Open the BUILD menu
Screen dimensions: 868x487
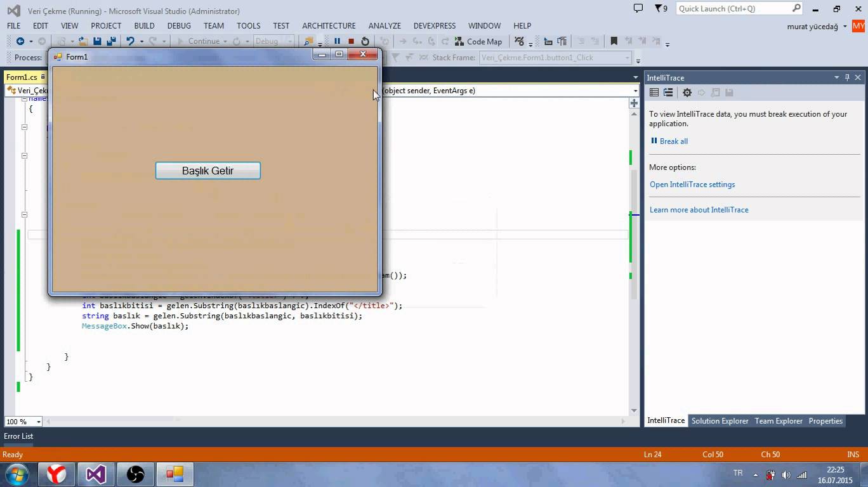[x=144, y=26]
